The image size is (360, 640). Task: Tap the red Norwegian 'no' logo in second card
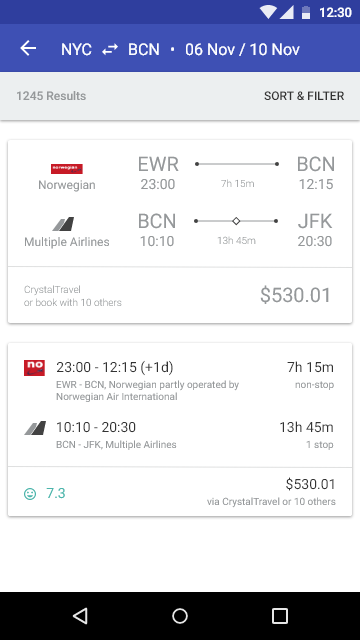click(x=34, y=368)
